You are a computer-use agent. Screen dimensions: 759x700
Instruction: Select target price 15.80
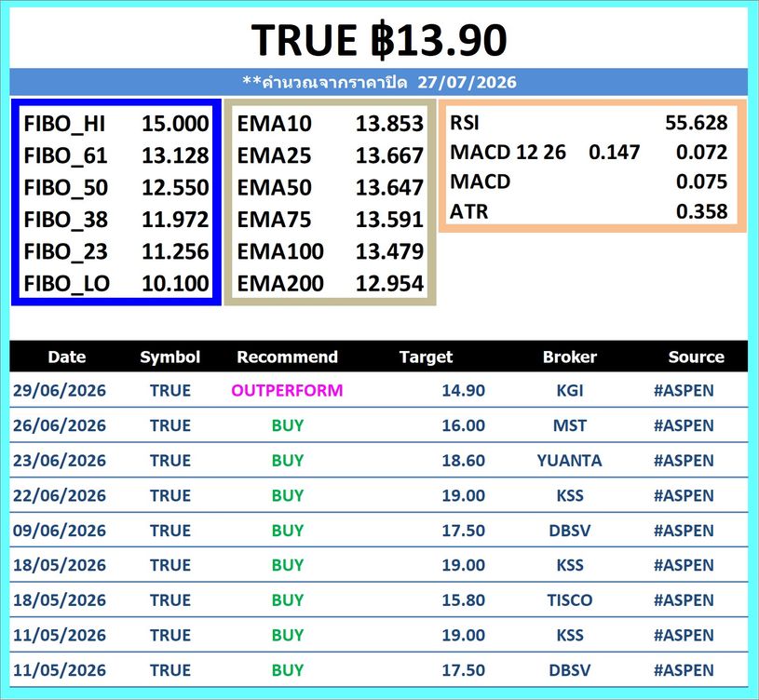[x=463, y=599]
